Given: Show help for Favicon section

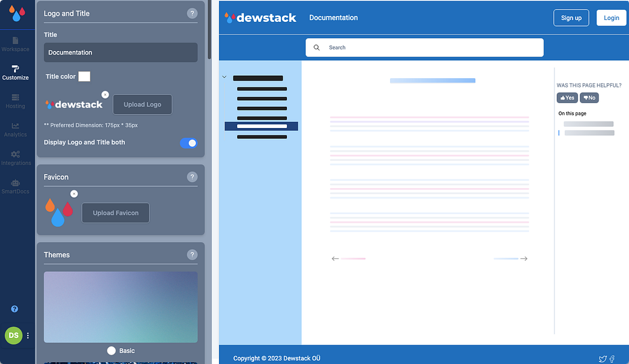Looking at the screenshot, I should [x=192, y=177].
